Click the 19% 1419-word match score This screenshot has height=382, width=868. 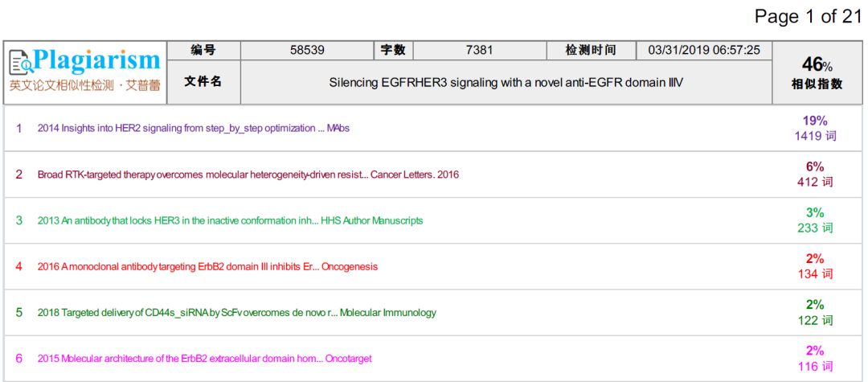[x=815, y=128]
